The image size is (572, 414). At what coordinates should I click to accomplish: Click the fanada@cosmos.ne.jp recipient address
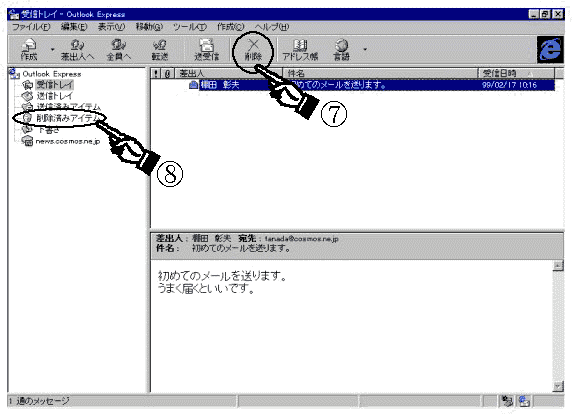(x=301, y=239)
